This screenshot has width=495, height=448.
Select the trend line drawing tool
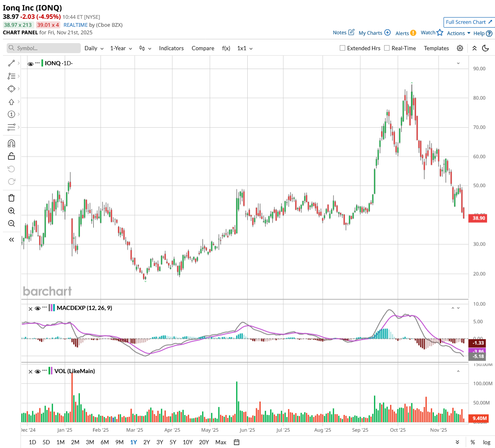pyautogui.click(x=11, y=64)
